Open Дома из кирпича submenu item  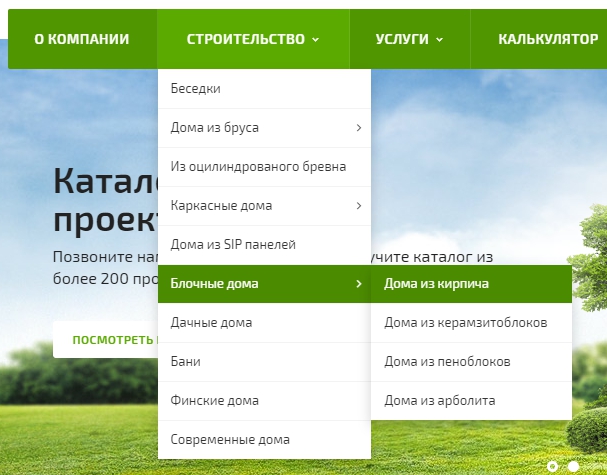pos(472,284)
